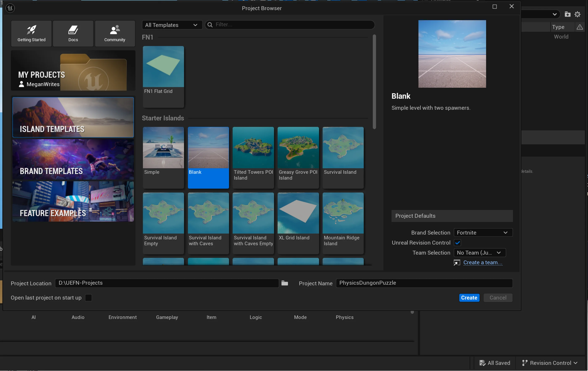Switch to the Item category tab

(211, 317)
